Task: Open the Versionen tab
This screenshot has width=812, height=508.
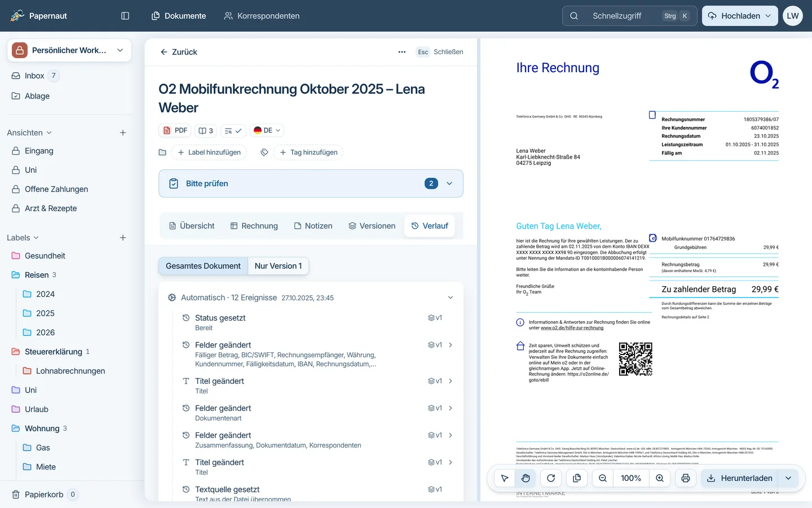Action: click(x=372, y=226)
